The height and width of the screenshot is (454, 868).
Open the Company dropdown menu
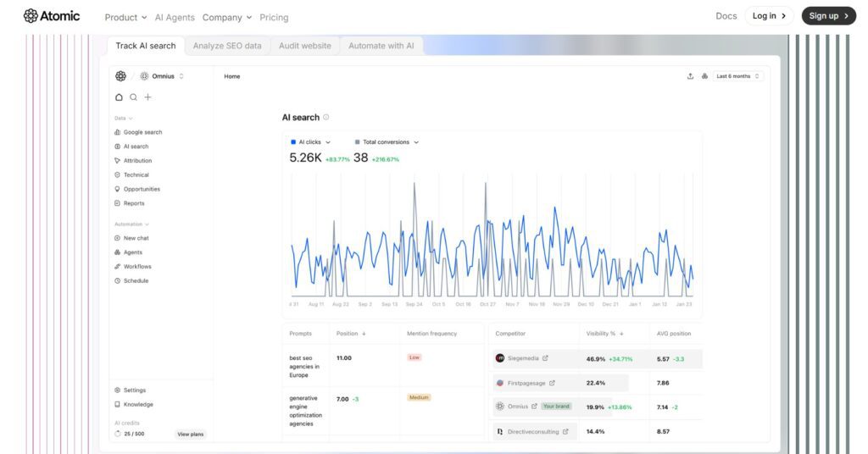point(227,18)
